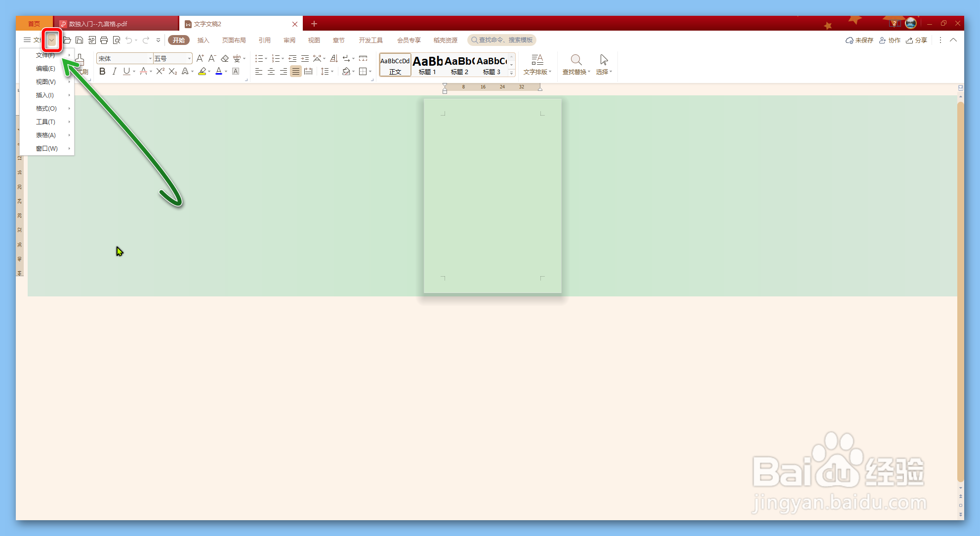Click the Underline icon
Screen dimensions: 980x536
[x=127, y=72]
